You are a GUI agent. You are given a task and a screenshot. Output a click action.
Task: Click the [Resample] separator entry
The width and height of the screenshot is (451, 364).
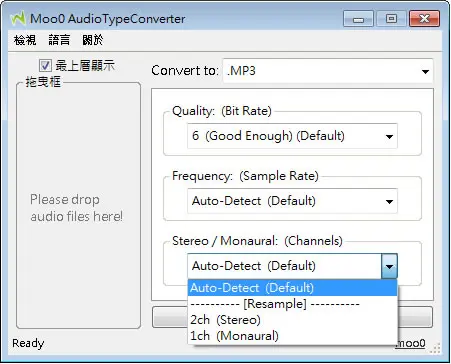click(x=293, y=304)
